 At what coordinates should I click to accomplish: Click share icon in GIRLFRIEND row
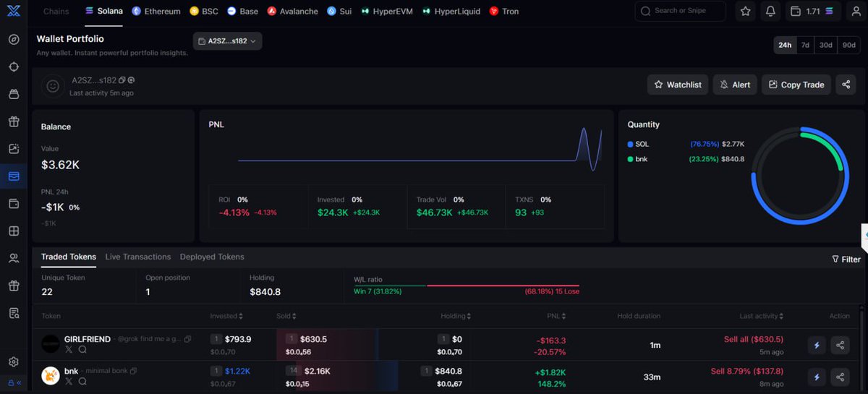coord(840,346)
